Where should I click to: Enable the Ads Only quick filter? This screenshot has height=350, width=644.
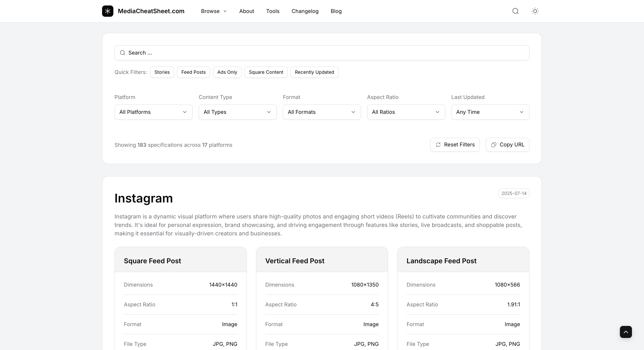227,72
